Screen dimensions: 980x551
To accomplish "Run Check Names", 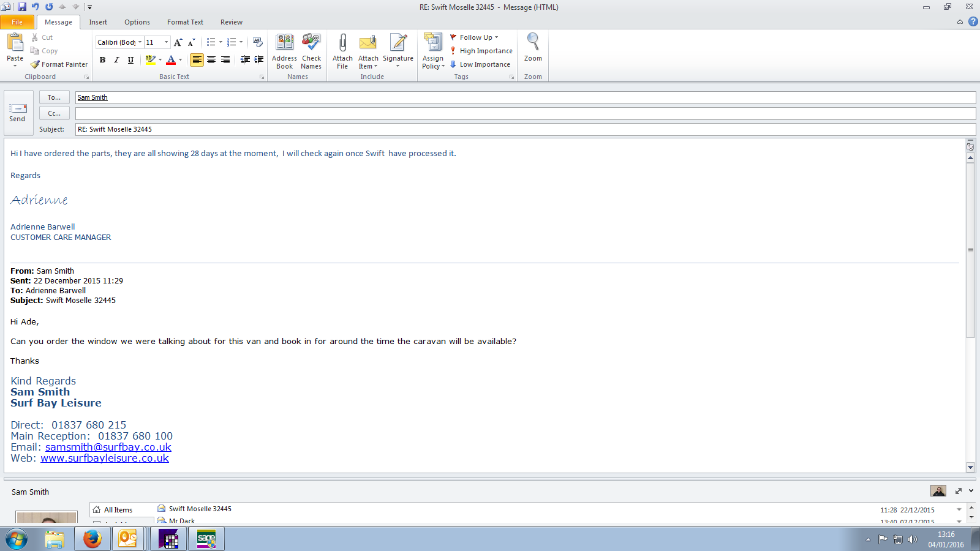I will (x=311, y=51).
